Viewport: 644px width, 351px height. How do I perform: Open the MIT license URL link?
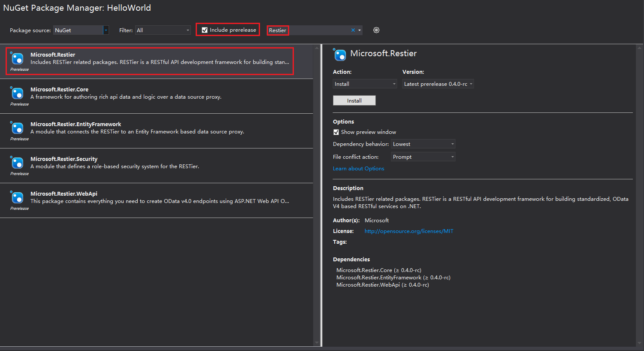[408, 231]
